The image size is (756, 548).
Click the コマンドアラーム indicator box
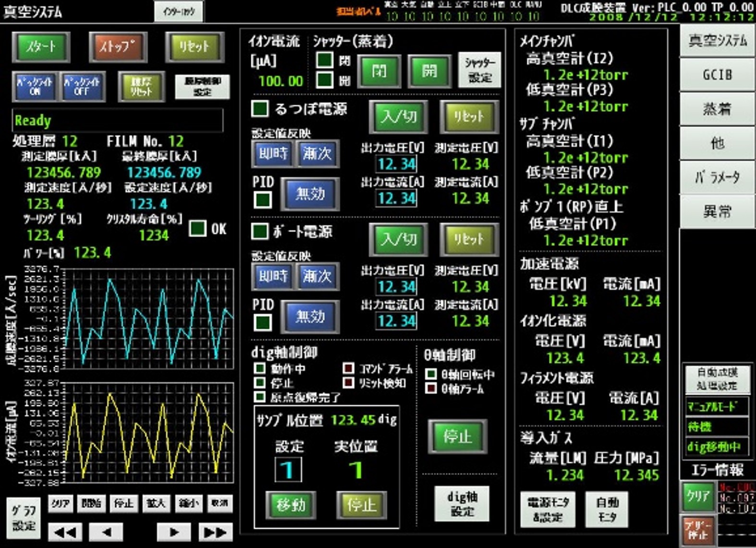coord(349,368)
